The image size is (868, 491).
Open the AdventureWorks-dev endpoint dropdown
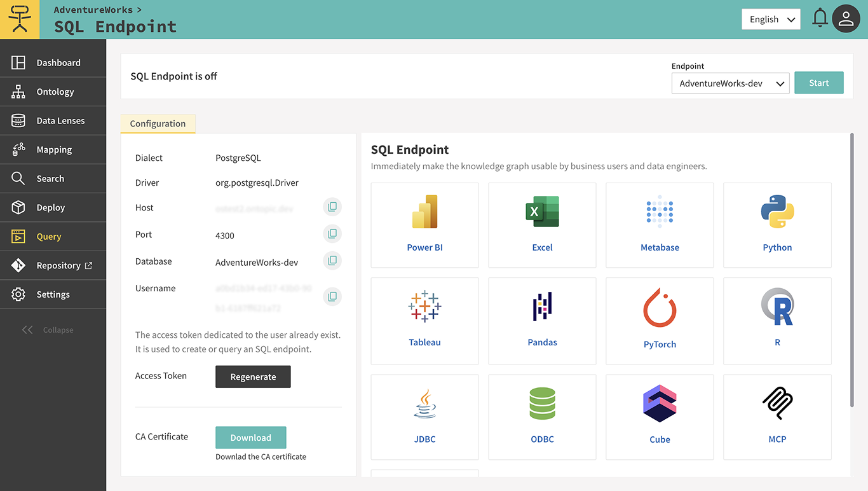pos(731,83)
